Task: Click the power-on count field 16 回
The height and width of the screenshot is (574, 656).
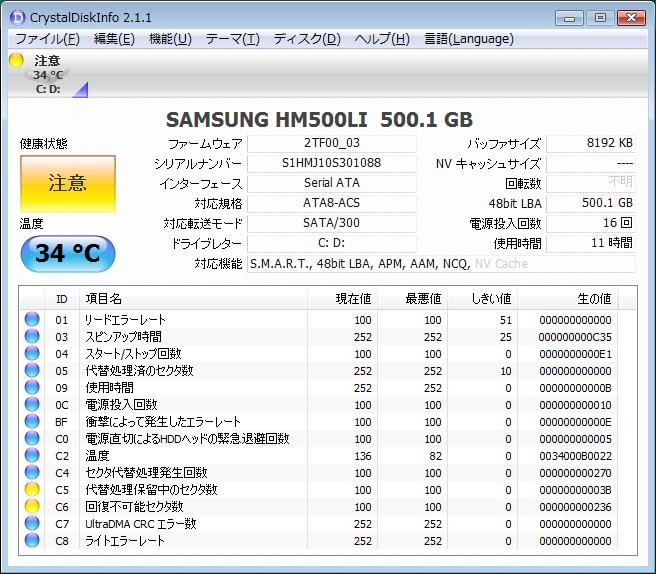Action: pos(591,223)
